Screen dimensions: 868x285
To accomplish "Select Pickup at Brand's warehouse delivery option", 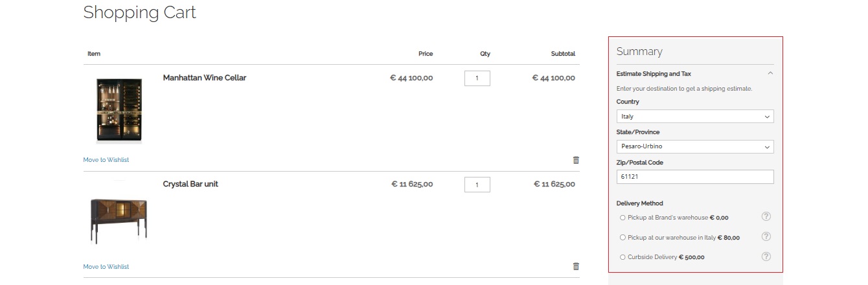I will pyautogui.click(x=622, y=218).
